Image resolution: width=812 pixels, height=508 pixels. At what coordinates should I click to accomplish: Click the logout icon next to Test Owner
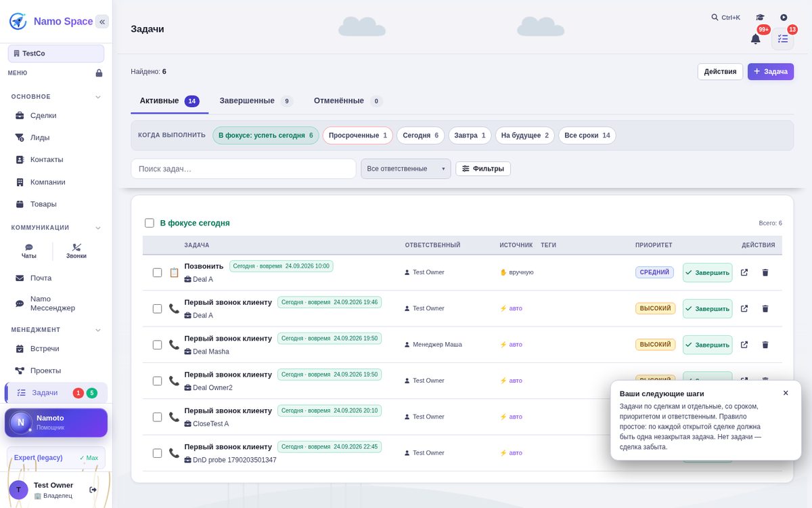tap(93, 490)
